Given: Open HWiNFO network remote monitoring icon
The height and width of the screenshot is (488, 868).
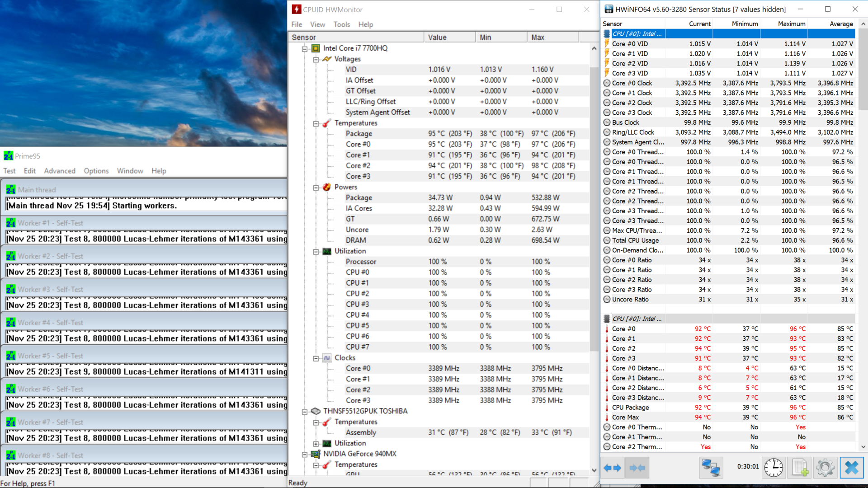Looking at the screenshot, I should point(710,468).
